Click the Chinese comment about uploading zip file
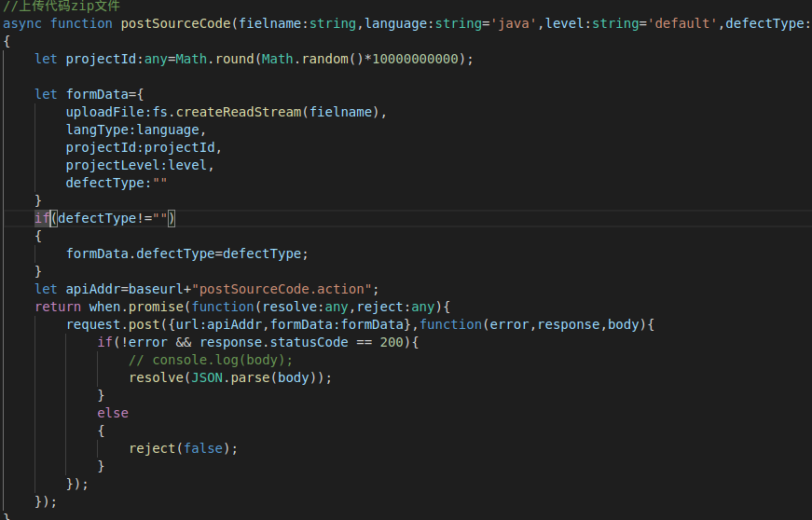Image resolution: width=812 pixels, height=520 pixels. tap(61, 6)
